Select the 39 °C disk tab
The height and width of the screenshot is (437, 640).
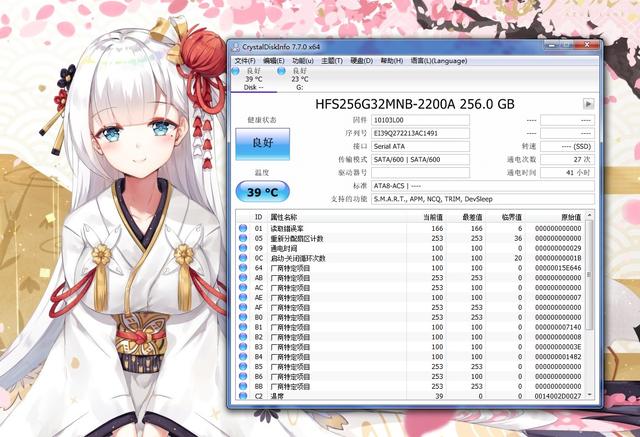[x=253, y=79]
